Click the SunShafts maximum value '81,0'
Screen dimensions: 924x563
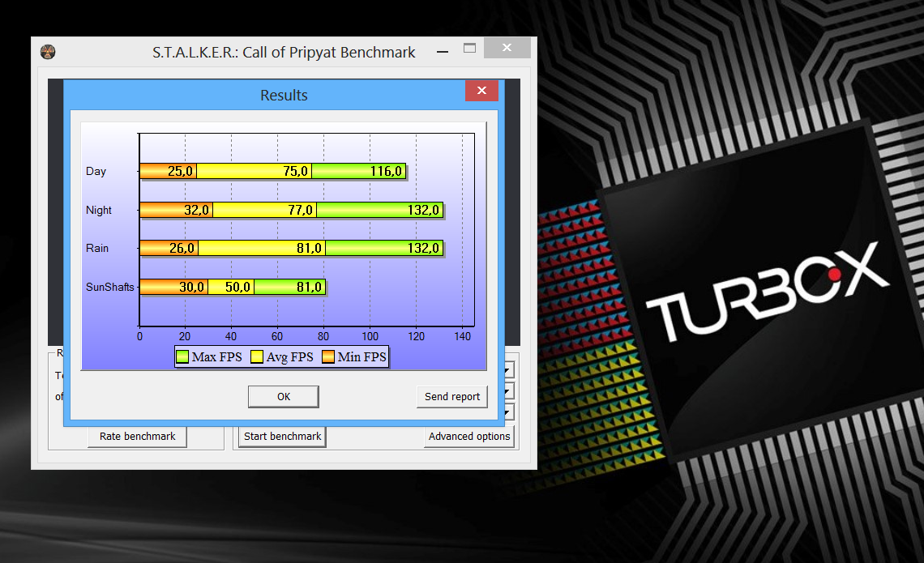coord(309,287)
